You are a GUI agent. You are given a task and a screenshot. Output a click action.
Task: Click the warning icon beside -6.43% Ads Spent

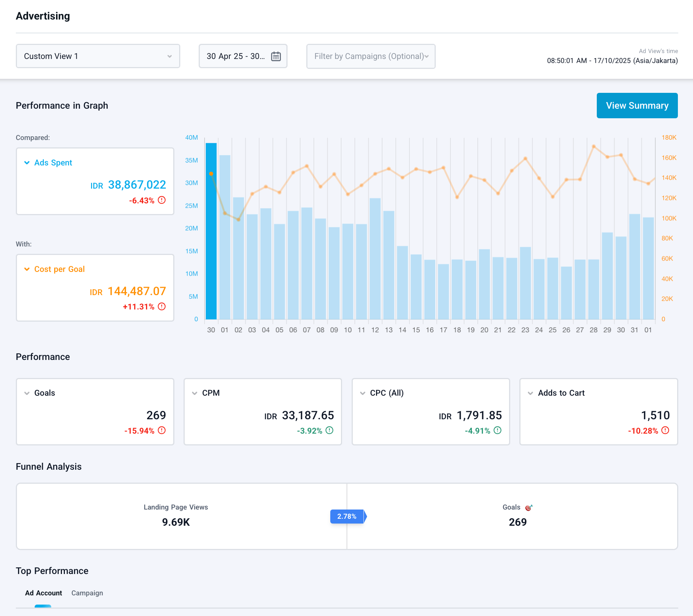tap(162, 200)
